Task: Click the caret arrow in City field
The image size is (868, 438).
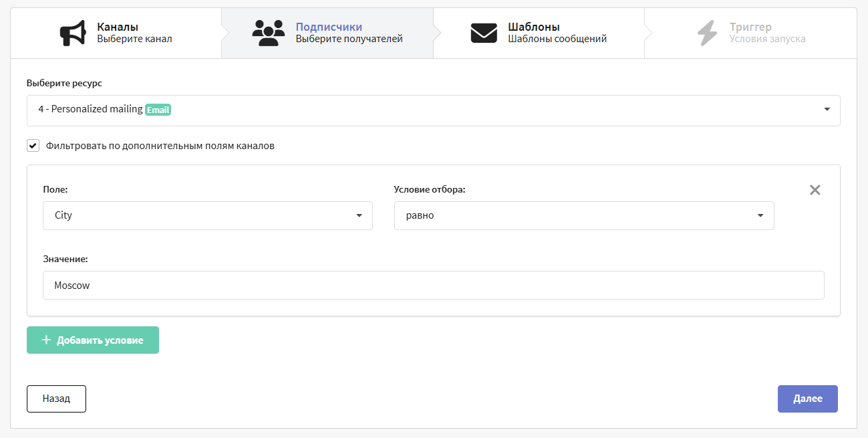Action: (x=359, y=216)
